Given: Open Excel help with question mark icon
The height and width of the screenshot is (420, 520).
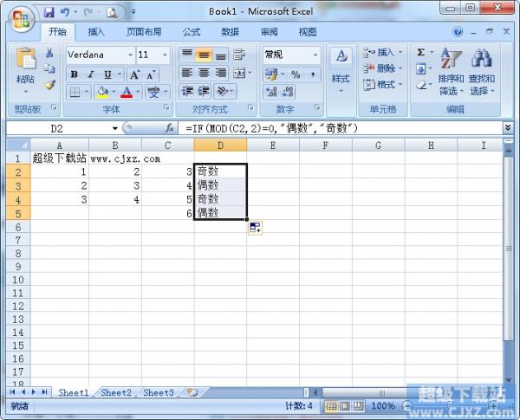Looking at the screenshot, I should pyautogui.click(x=458, y=32).
